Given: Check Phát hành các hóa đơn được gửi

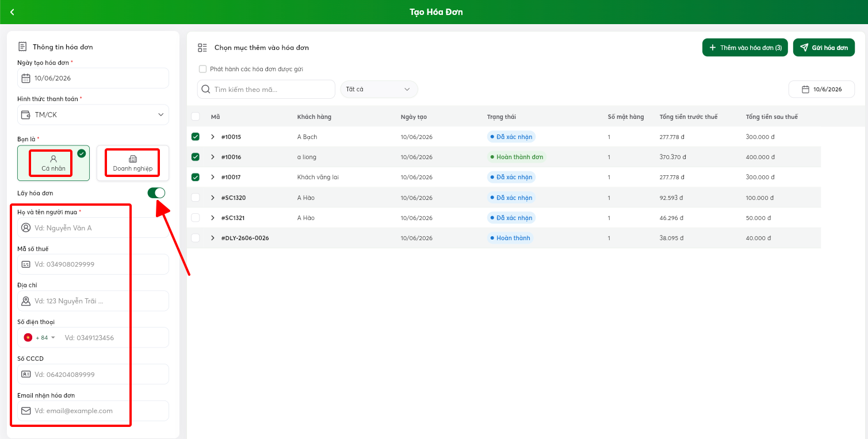Looking at the screenshot, I should pos(202,69).
